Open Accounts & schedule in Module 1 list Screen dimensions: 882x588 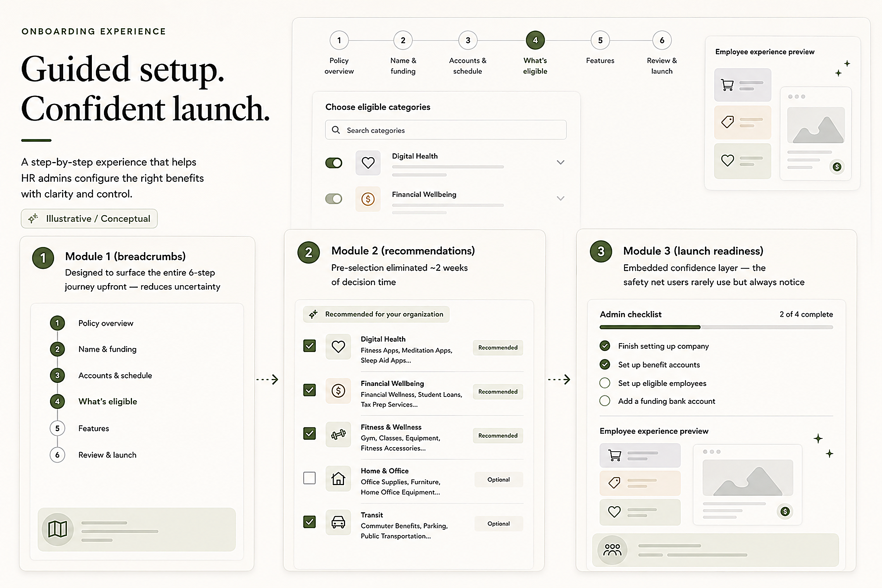115,375
